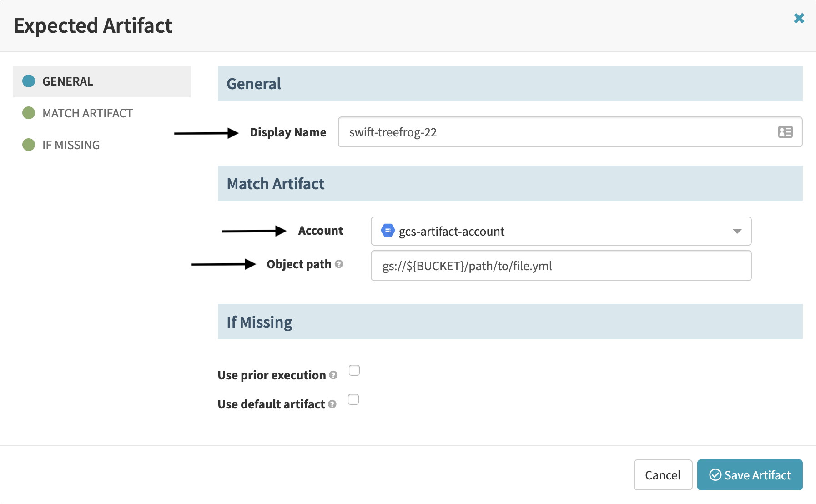Close the Expected Artifact dialog
The image size is (816, 504).
click(x=799, y=18)
